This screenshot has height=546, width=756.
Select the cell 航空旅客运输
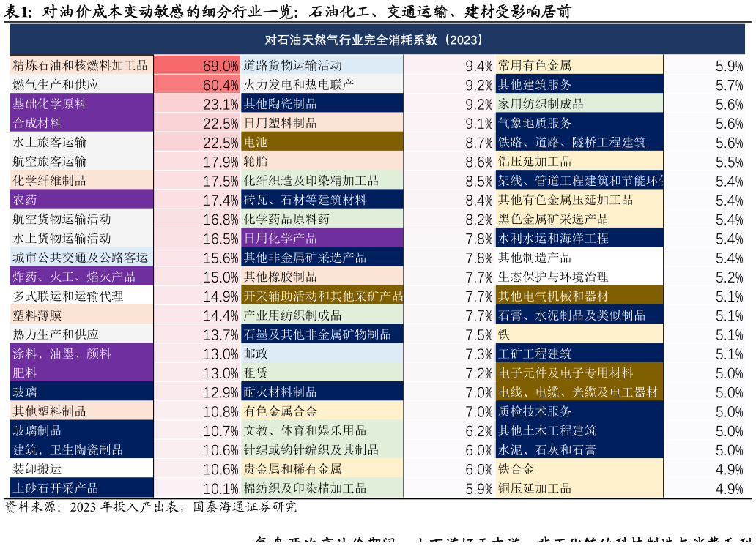tap(81, 162)
